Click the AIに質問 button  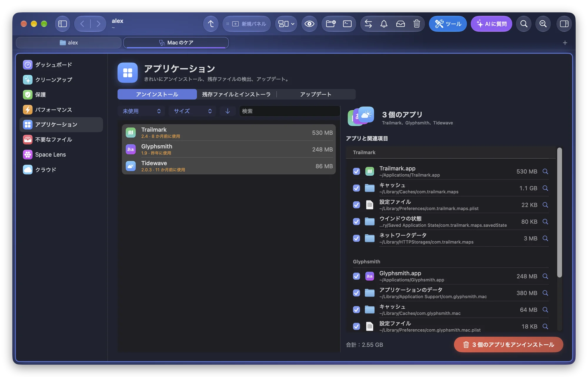[x=491, y=24]
